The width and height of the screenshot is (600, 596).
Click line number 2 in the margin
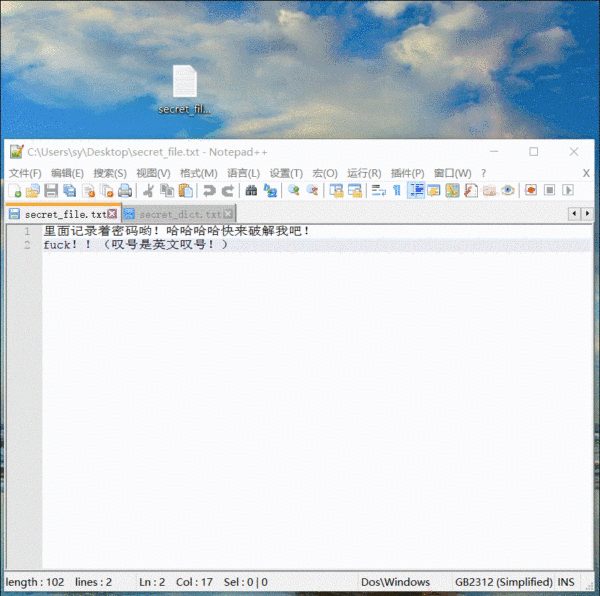27,245
